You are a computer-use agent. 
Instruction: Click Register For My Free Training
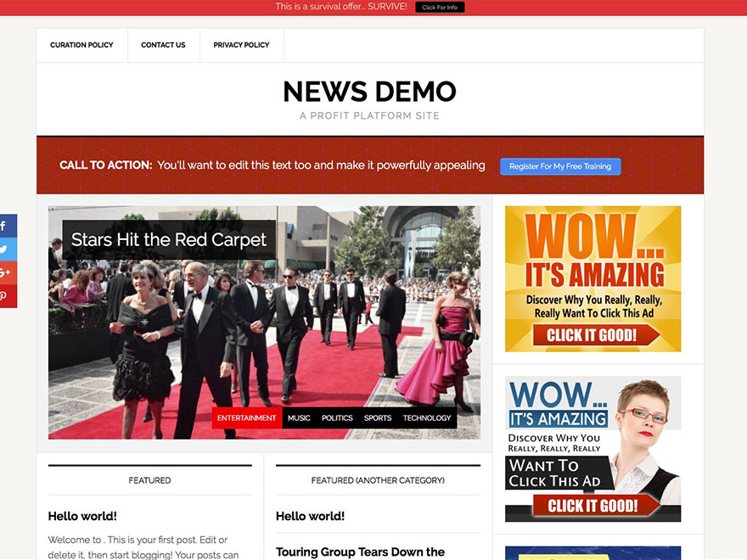560,166
